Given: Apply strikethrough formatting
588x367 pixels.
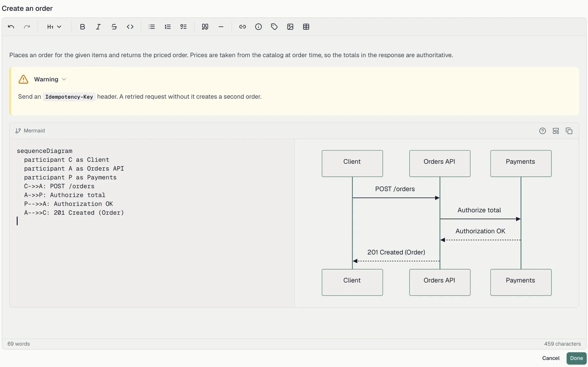Looking at the screenshot, I should point(114,27).
